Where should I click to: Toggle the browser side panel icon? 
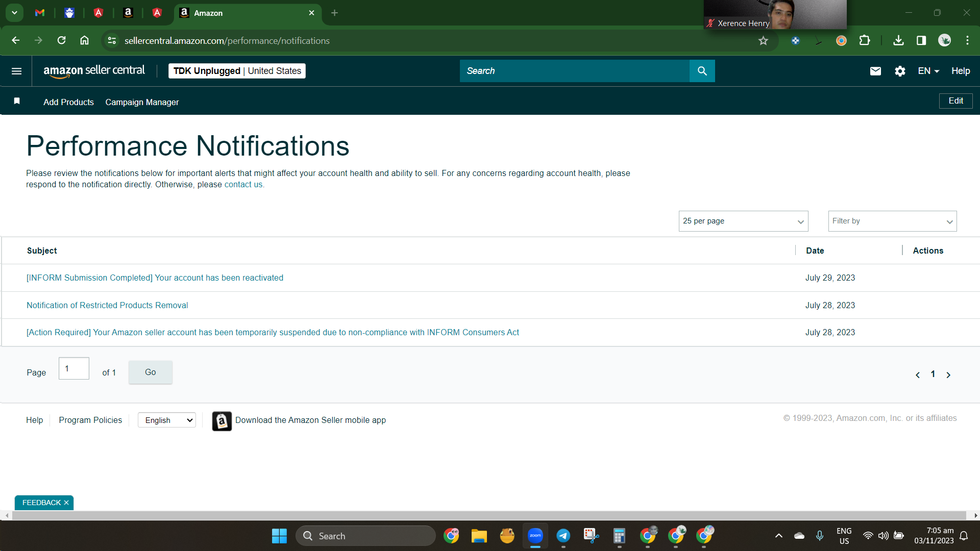921,40
